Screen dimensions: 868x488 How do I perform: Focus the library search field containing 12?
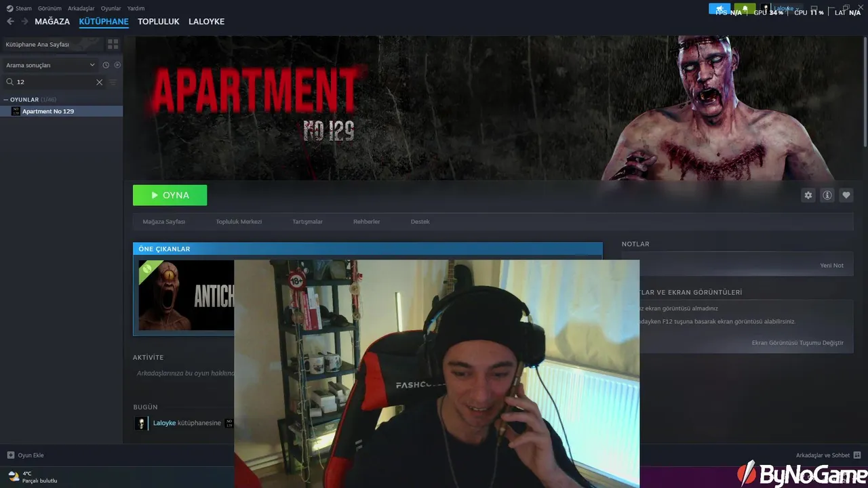click(54, 81)
